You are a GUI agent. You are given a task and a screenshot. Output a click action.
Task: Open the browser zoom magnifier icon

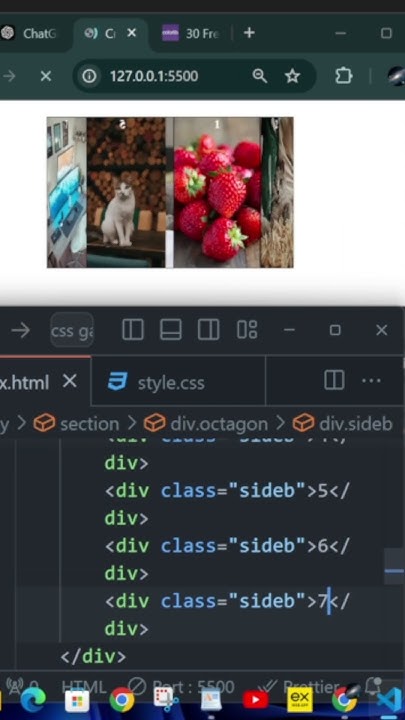click(x=259, y=76)
